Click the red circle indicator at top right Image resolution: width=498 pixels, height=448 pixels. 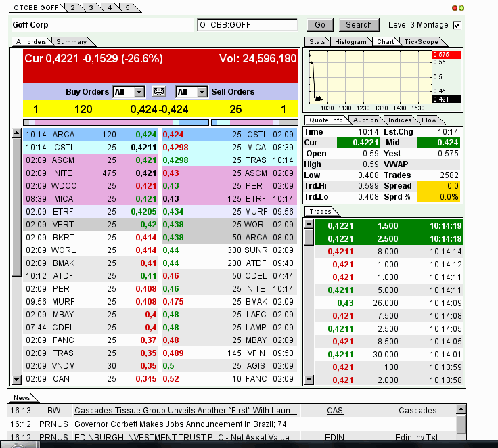point(455,8)
